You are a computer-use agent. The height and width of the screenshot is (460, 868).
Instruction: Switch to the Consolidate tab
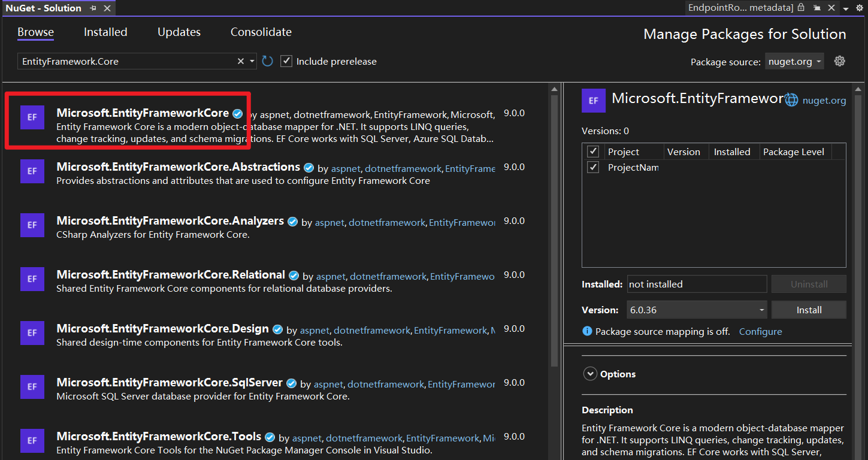[261, 32]
